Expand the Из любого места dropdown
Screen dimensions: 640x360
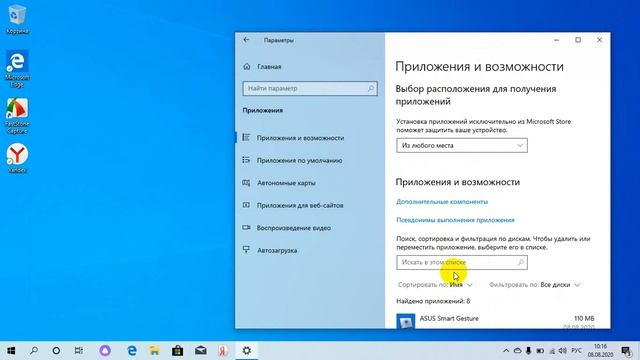click(462, 145)
